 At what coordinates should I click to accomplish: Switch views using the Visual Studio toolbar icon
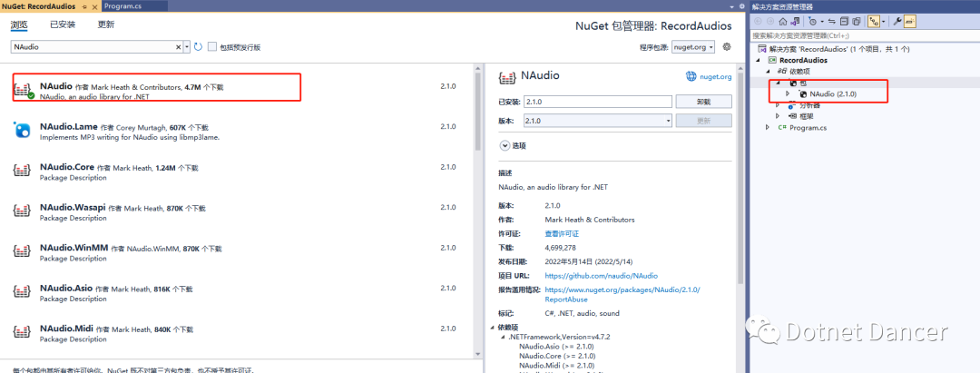point(795,21)
